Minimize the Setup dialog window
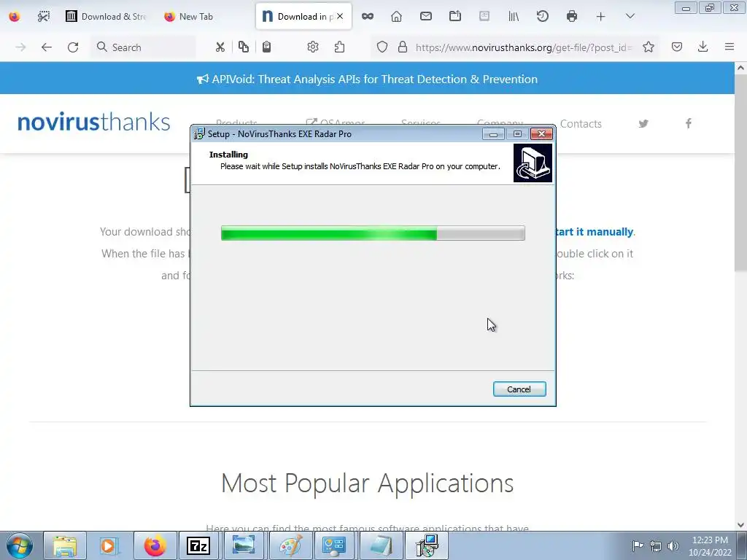 pyautogui.click(x=493, y=134)
